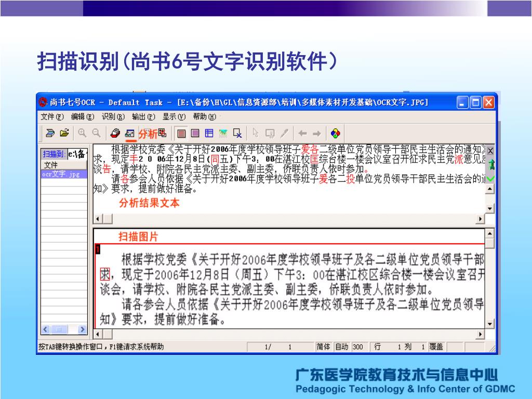The image size is (532, 399).
Task: Maximize the 尚书七号OCR window
Action: coord(475,102)
